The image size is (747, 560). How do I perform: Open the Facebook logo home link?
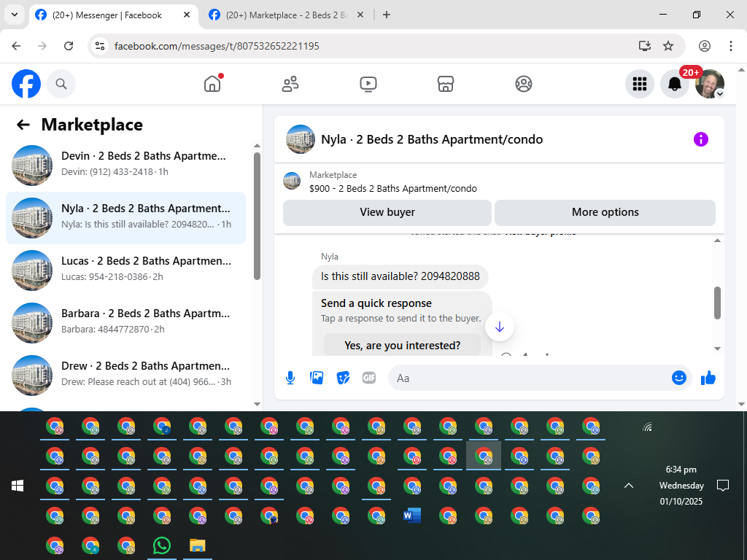point(26,84)
